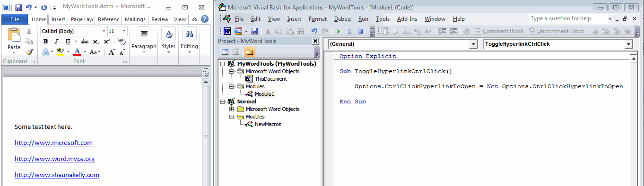Click Toggle Bookmark flag icon in VBA
Screen dimensions: 644x186
pos(596,31)
